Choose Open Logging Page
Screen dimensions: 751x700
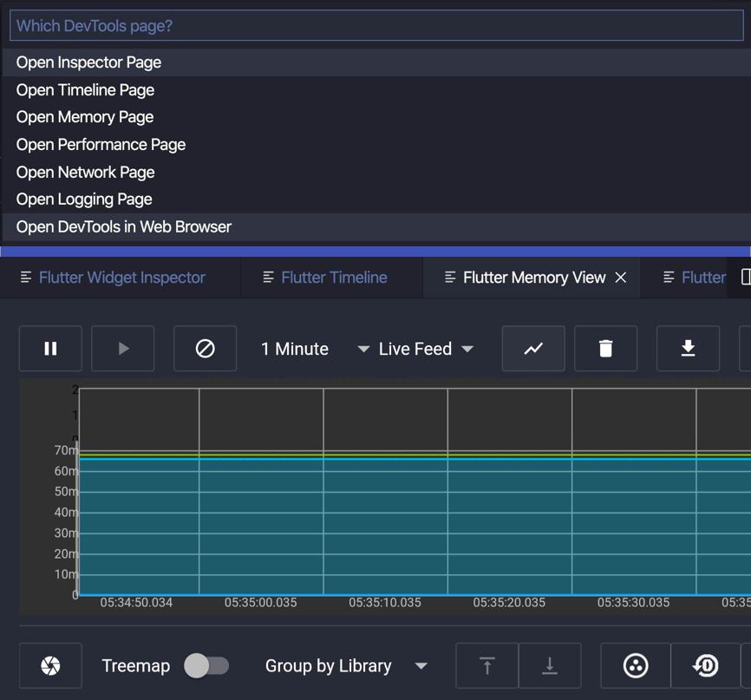(x=376, y=200)
